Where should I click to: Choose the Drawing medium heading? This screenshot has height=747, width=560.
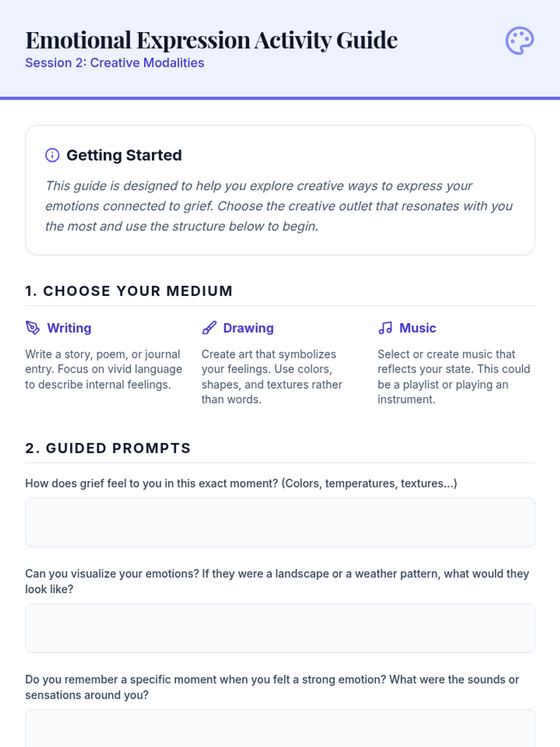click(248, 328)
